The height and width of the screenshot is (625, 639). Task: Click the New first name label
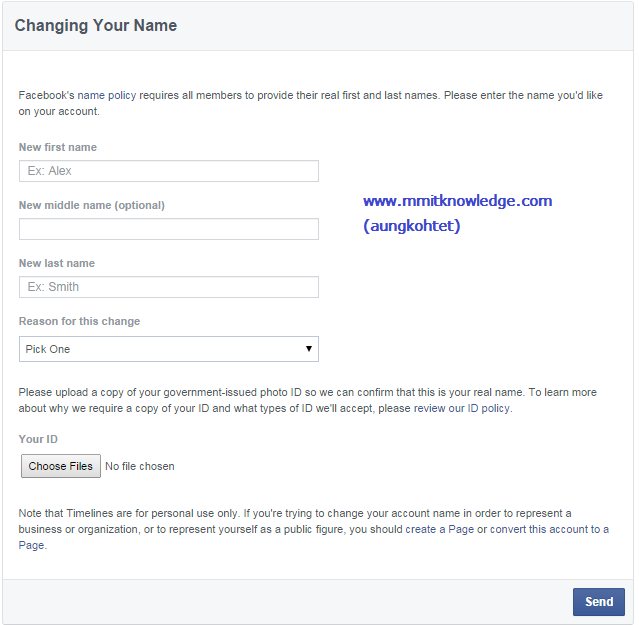click(x=58, y=147)
